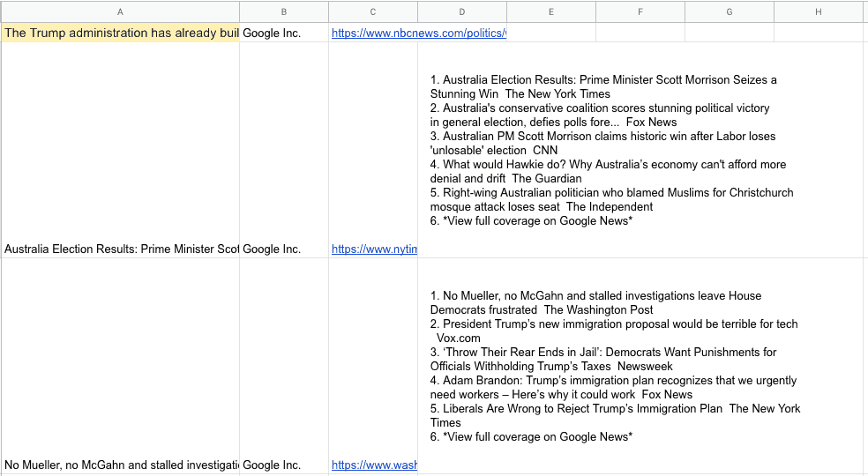This screenshot has height=476, width=868.
Task: Select column E header
Action: pyautogui.click(x=551, y=11)
